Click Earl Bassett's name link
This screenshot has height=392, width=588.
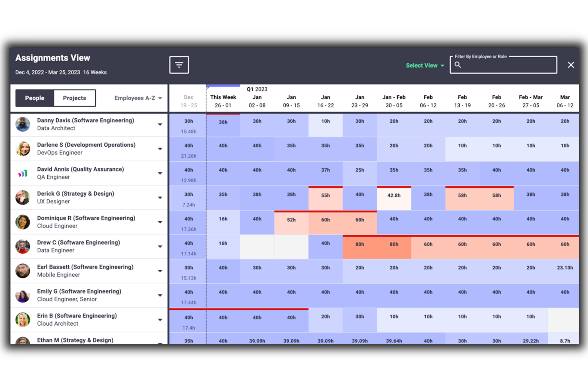point(86,267)
